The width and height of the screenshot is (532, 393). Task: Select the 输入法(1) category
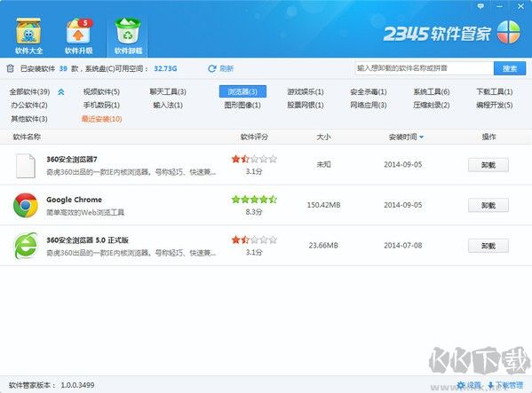[x=168, y=105]
